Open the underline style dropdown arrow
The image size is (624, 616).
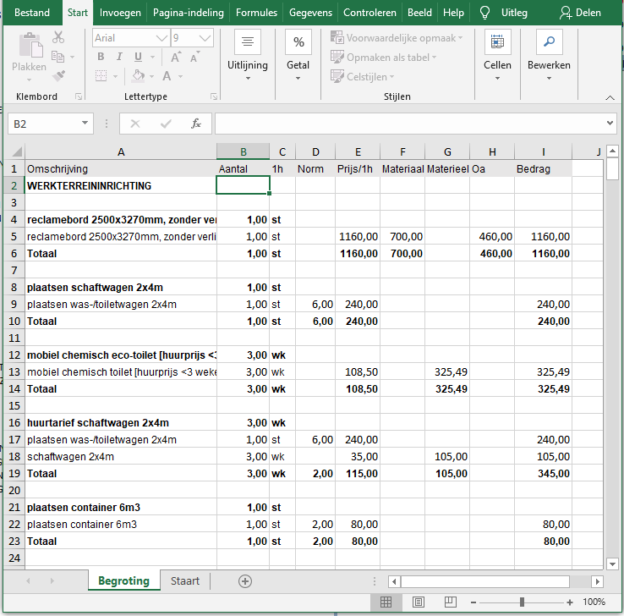[152, 57]
